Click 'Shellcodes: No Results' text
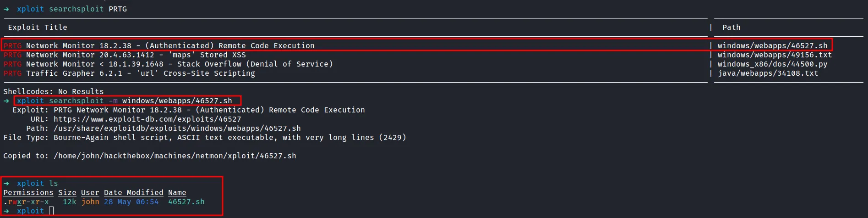The image size is (868, 218). pos(54,92)
